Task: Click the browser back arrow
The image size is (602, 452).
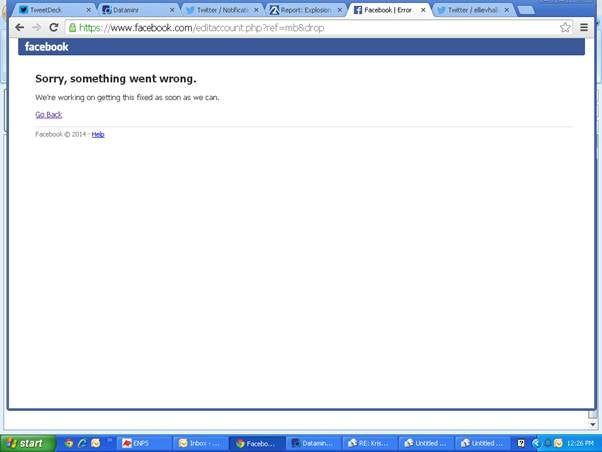Action: [x=20, y=27]
